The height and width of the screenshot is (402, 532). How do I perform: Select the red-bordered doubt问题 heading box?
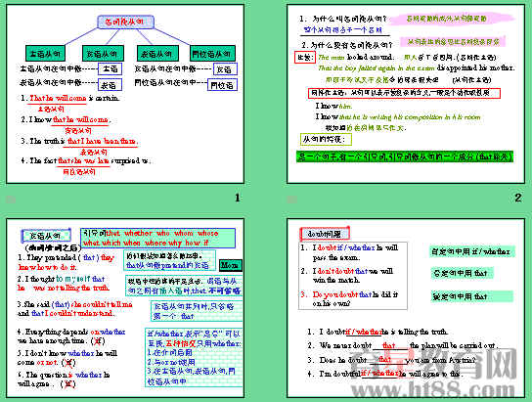tap(325, 234)
